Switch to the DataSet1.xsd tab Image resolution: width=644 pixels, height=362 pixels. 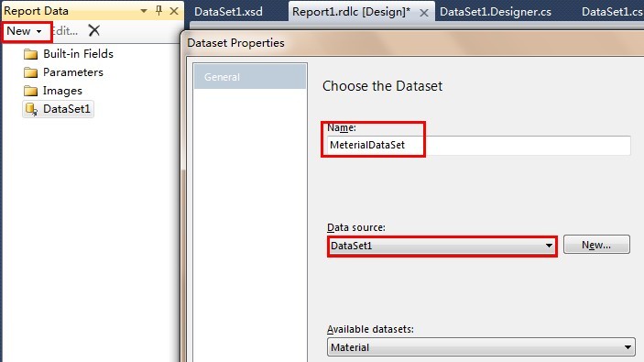coord(228,12)
